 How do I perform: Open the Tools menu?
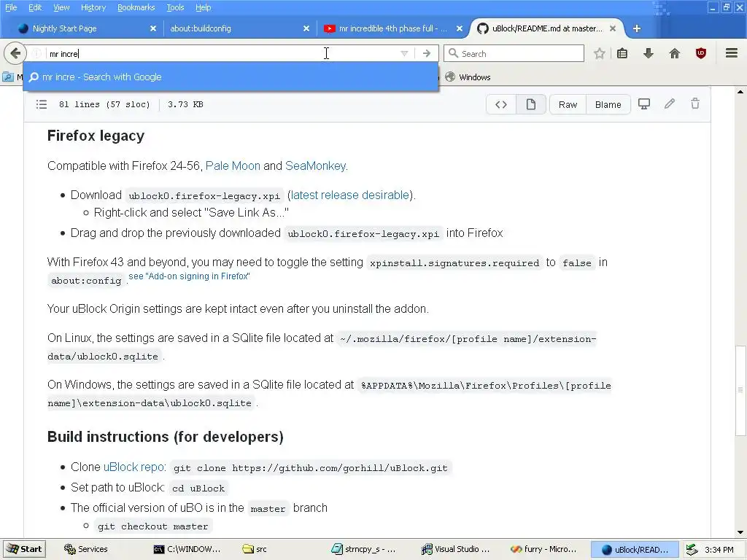[x=175, y=7]
